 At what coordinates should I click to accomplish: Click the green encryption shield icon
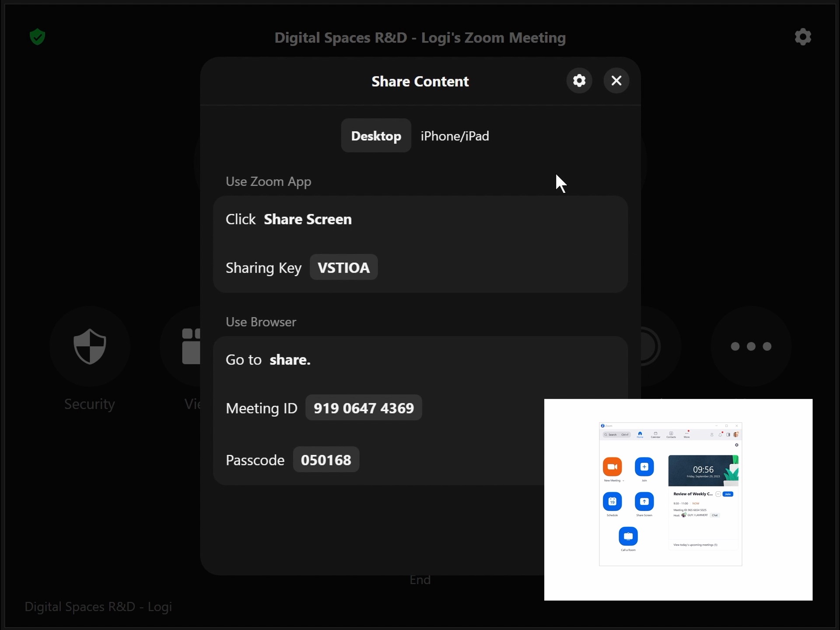38,37
